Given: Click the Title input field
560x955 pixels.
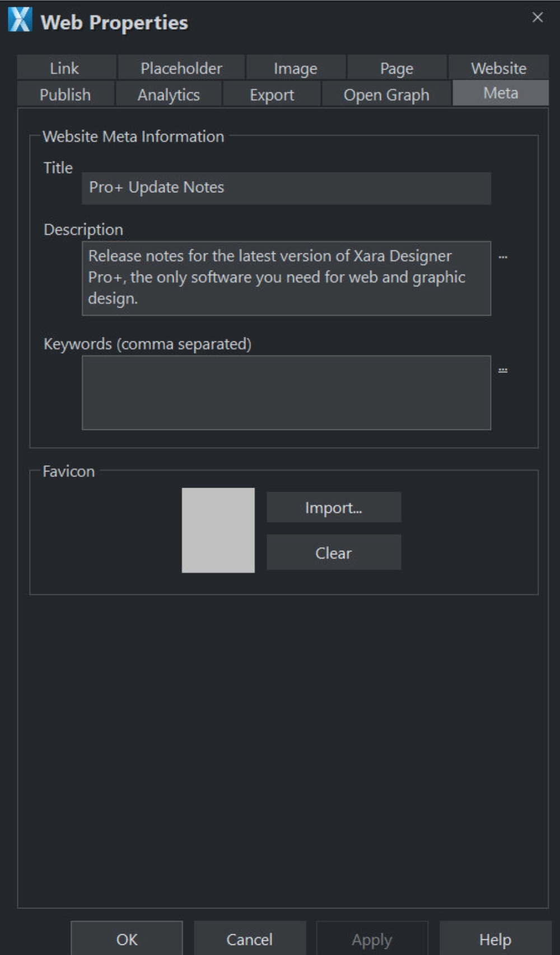Looking at the screenshot, I should (x=286, y=188).
